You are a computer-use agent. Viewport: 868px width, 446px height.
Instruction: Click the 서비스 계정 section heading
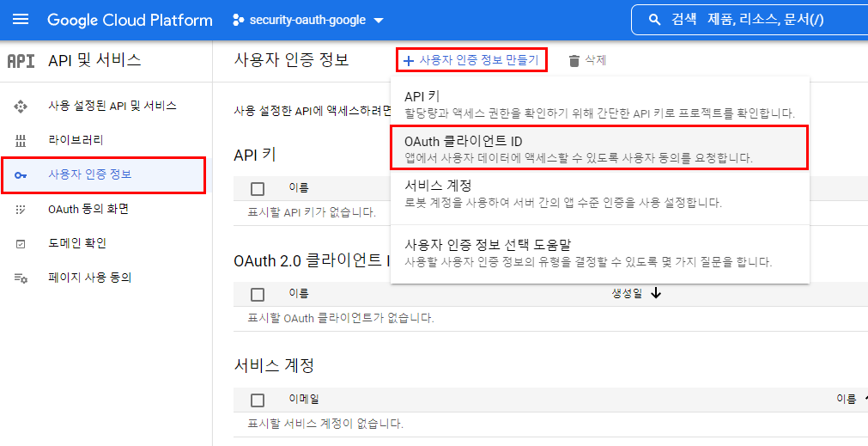coord(274,366)
